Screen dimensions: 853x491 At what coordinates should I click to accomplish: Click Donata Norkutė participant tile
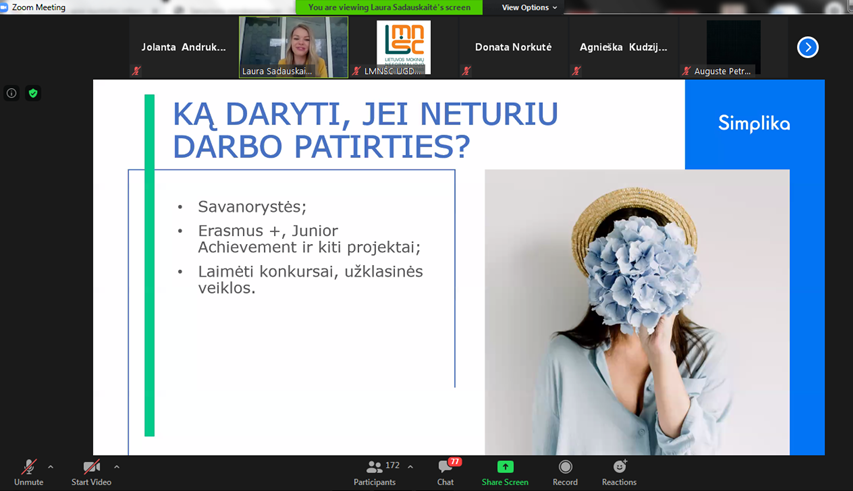pos(513,47)
